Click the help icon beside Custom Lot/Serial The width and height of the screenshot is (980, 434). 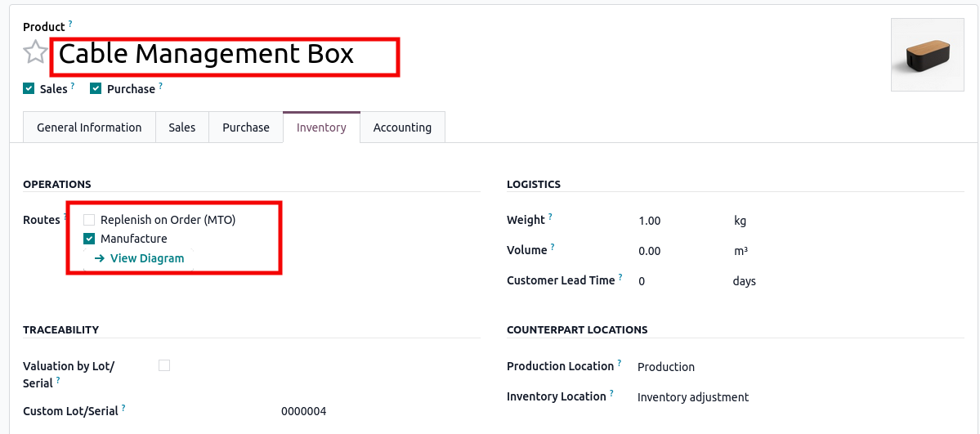123,409
